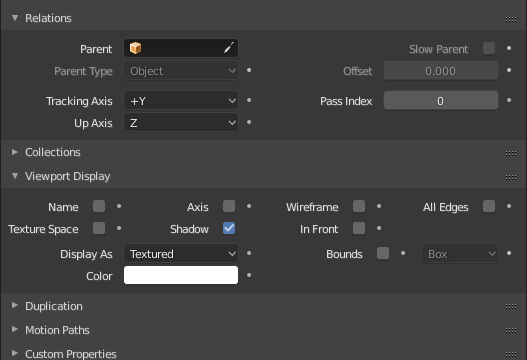Image resolution: width=527 pixels, height=360 pixels.
Task: Enable the Axis display checkbox
Action: pyautogui.click(x=229, y=206)
